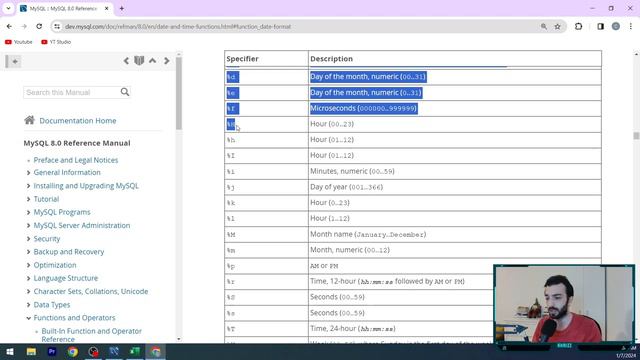Screen dimensions: 640x360
Task: Expand Installing and Upgrading MySQL section
Action: click(x=29, y=186)
